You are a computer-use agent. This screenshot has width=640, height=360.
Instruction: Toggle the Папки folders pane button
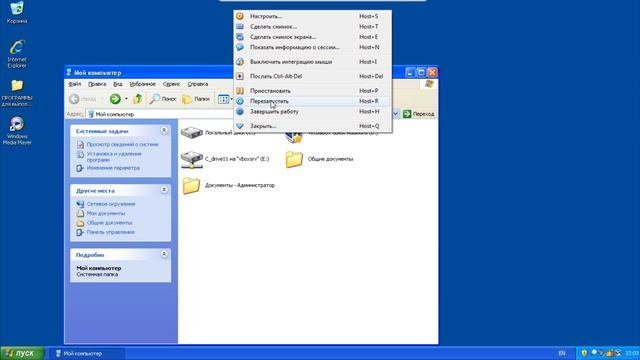196,99
